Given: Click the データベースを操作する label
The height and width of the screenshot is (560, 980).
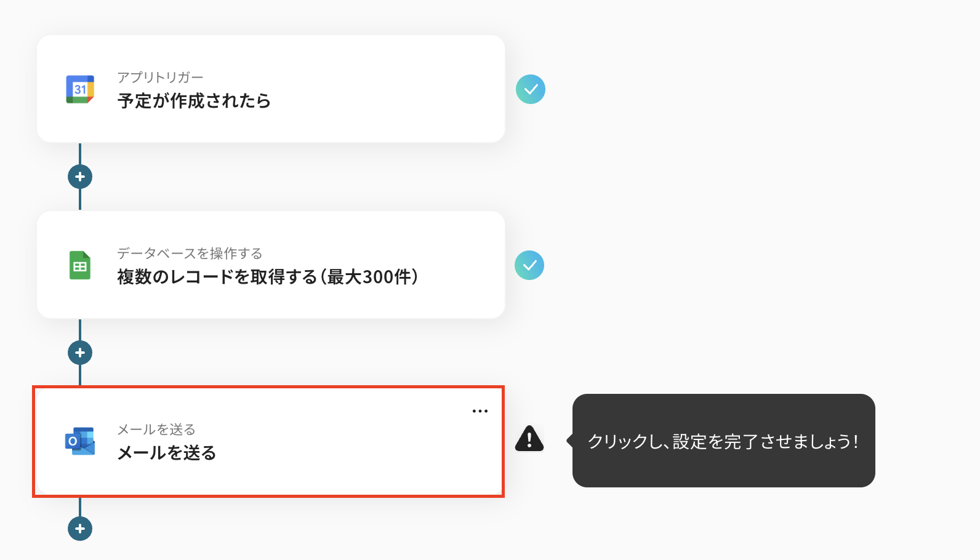Looking at the screenshot, I should pos(190,254).
